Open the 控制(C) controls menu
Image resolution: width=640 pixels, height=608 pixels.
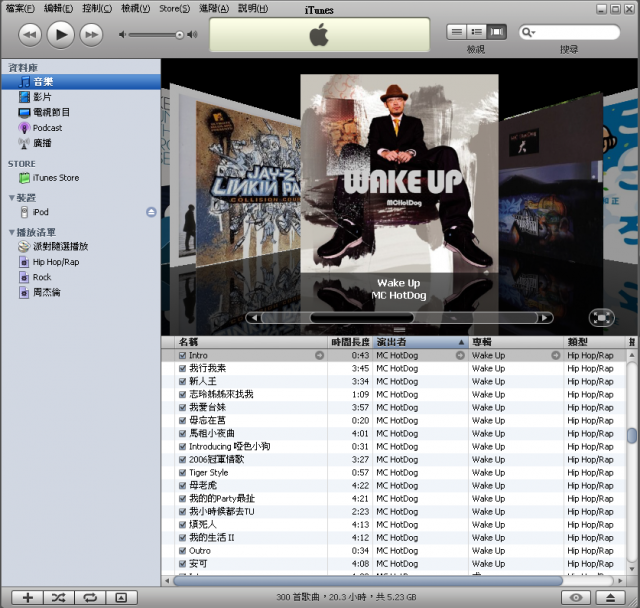tap(97, 8)
